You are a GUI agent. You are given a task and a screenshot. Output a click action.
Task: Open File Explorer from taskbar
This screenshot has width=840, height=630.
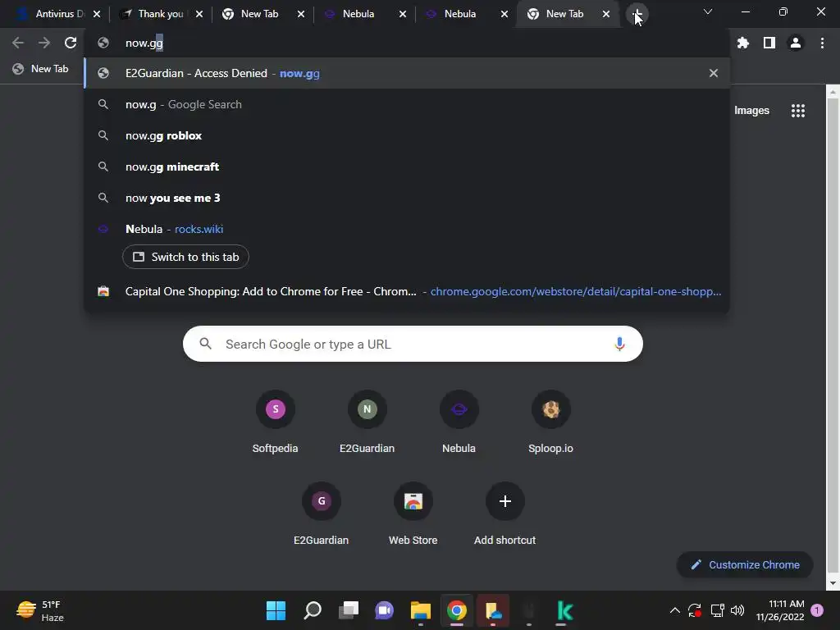coord(421,610)
